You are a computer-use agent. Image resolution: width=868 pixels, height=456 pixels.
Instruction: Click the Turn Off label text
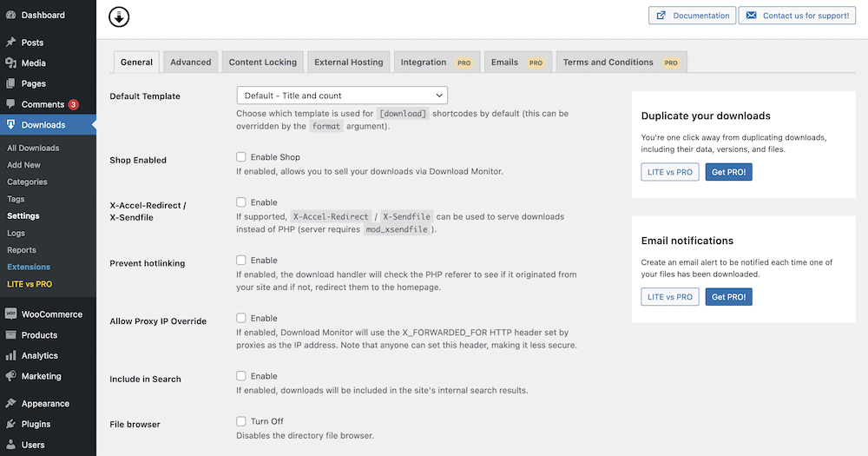(x=266, y=421)
